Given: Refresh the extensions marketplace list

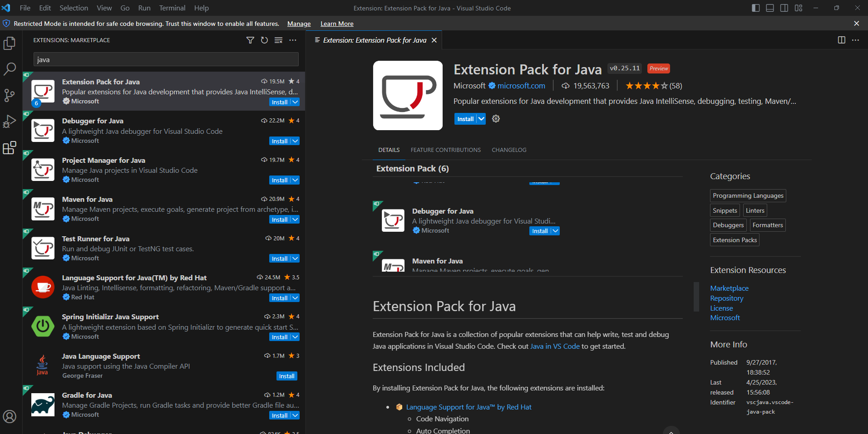Looking at the screenshot, I should (x=264, y=40).
